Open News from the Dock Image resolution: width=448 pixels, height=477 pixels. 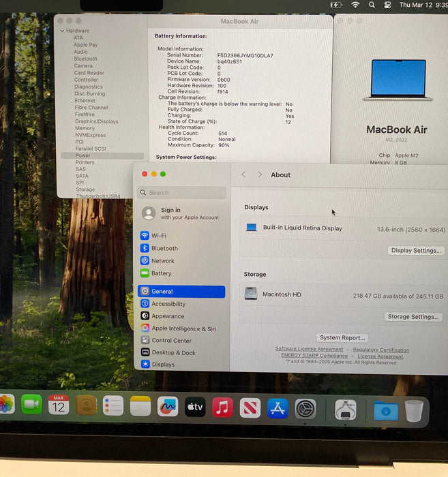250,407
